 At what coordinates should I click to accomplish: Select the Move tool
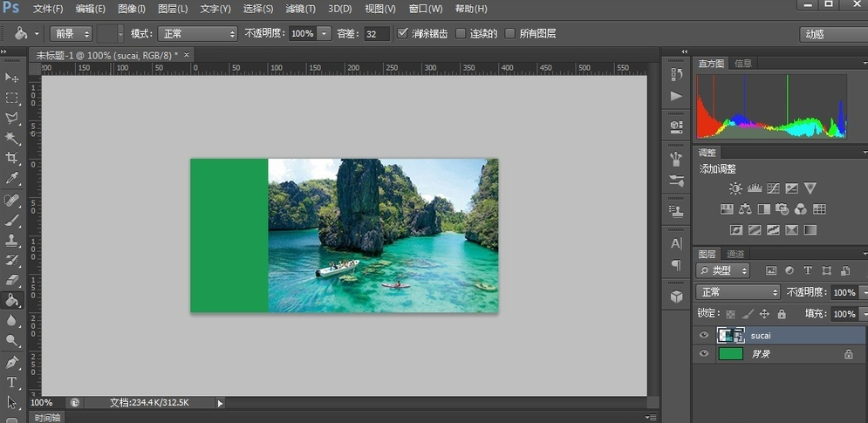pyautogui.click(x=12, y=78)
